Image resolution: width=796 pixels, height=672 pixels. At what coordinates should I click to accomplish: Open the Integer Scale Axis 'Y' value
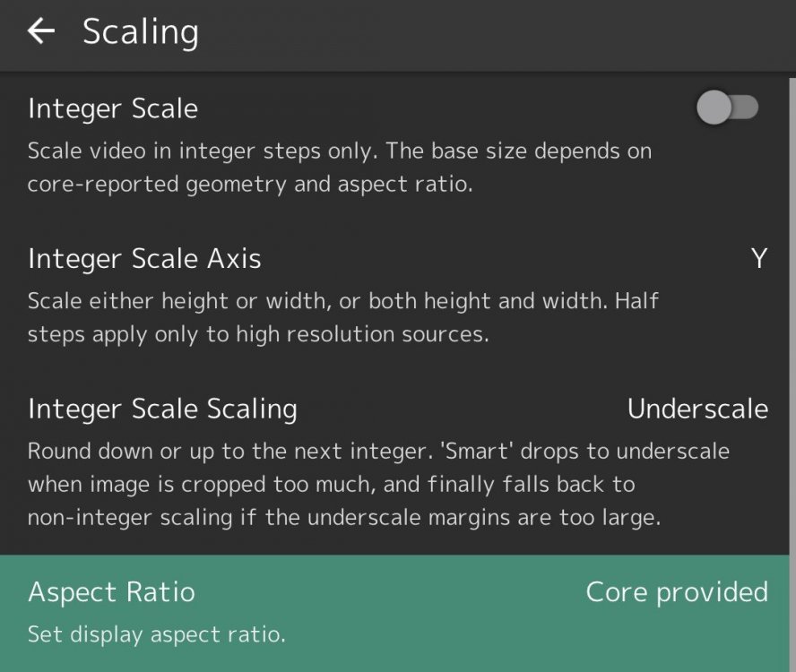click(x=758, y=259)
